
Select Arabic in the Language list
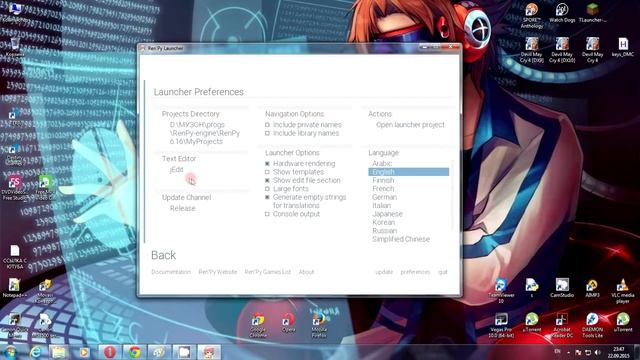(382, 163)
